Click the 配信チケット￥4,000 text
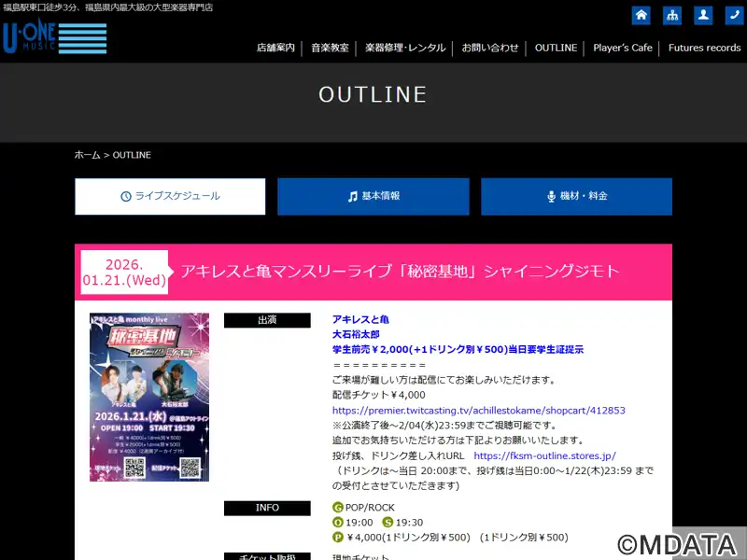The height and width of the screenshot is (560, 747). pyautogui.click(x=379, y=395)
